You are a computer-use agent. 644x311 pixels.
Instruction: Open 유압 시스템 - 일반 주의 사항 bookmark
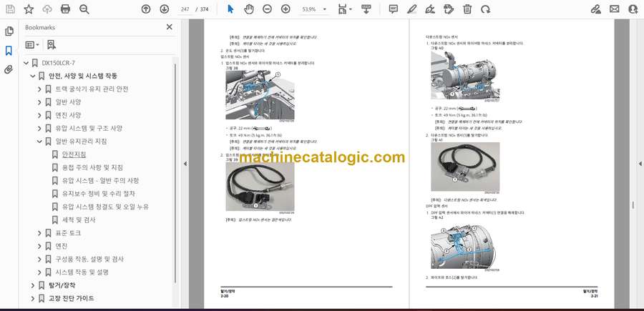[101, 181]
